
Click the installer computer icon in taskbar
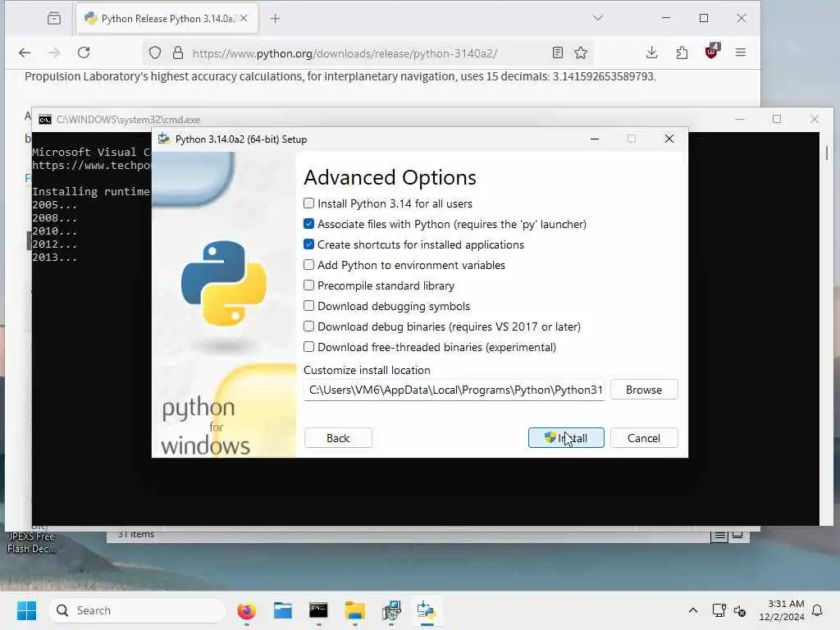391,610
